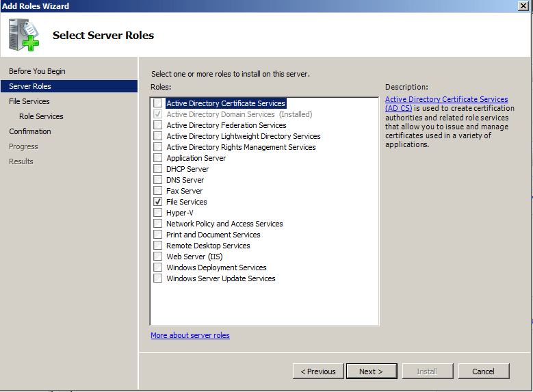Toggle the DNS Server checkbox
This screenshot has width=533, height=392.
pos(158,180)
